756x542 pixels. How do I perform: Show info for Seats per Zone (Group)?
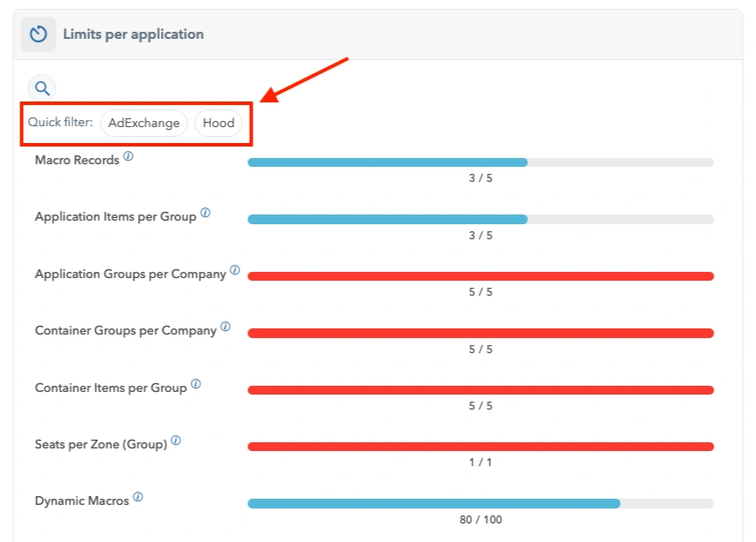[x=176, y=440]
